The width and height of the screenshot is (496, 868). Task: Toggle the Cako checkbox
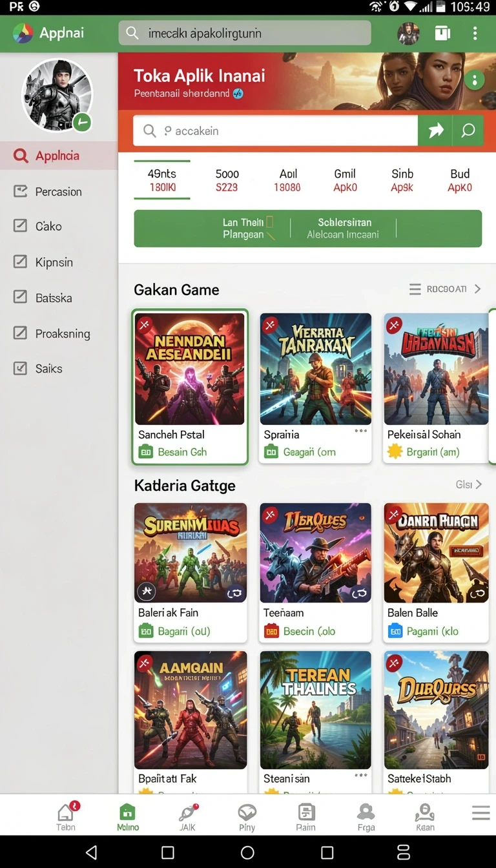(x=21, y=226)
